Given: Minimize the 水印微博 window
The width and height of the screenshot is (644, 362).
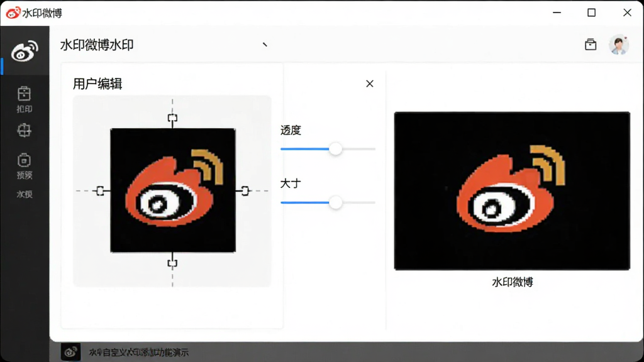Looking at the screenshot, I should pyautogui.click(x=557, y=13).
